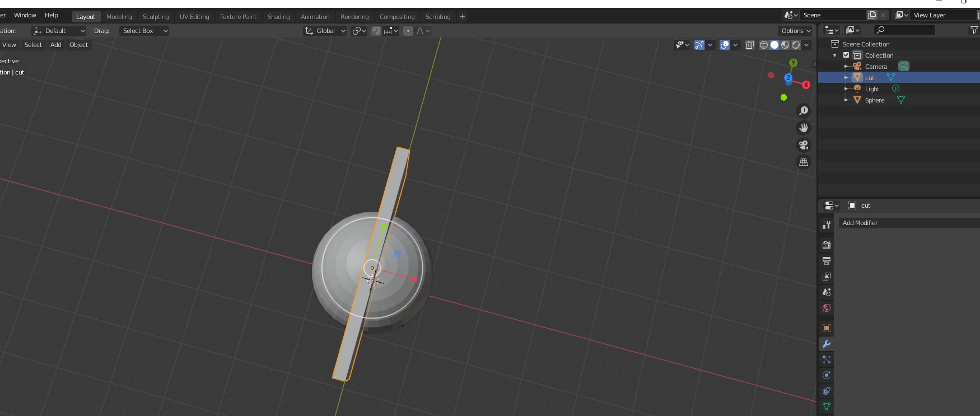This screenshot has width=980, height=416.
Task: Open the View Layer properties tab
Action: point(827,277)
